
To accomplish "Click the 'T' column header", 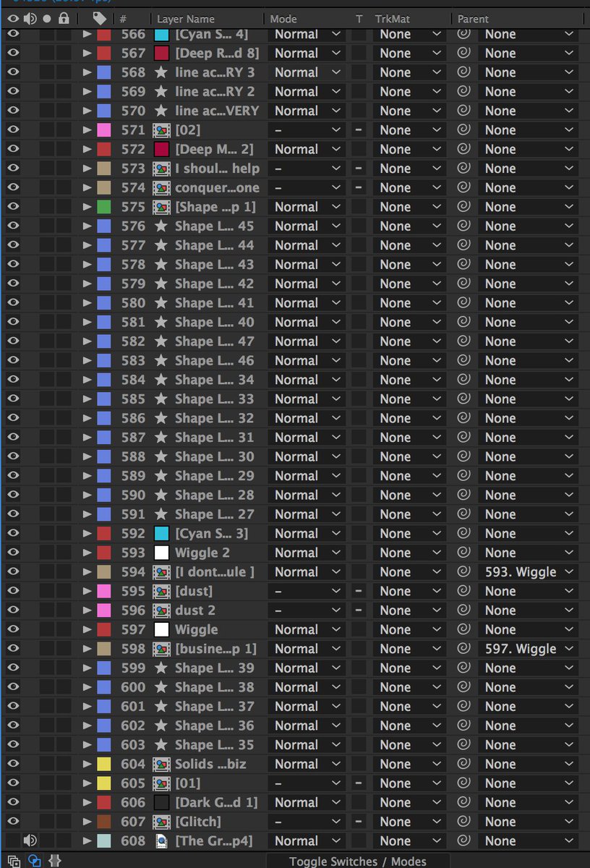I will pyautogui.click(x=359, y=19).
